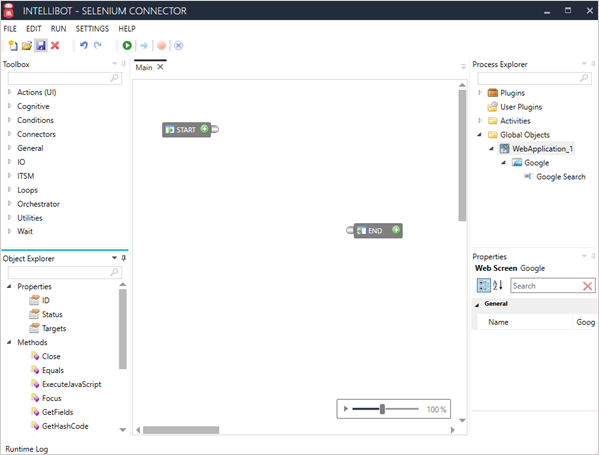
Task: Click the Process Explorer search magnifier icon
Action: pyautogui.click(x=584, y=78)
